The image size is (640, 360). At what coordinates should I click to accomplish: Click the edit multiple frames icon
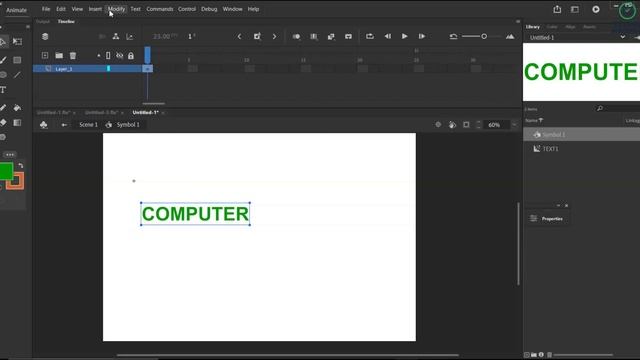[x=313, y=36]
